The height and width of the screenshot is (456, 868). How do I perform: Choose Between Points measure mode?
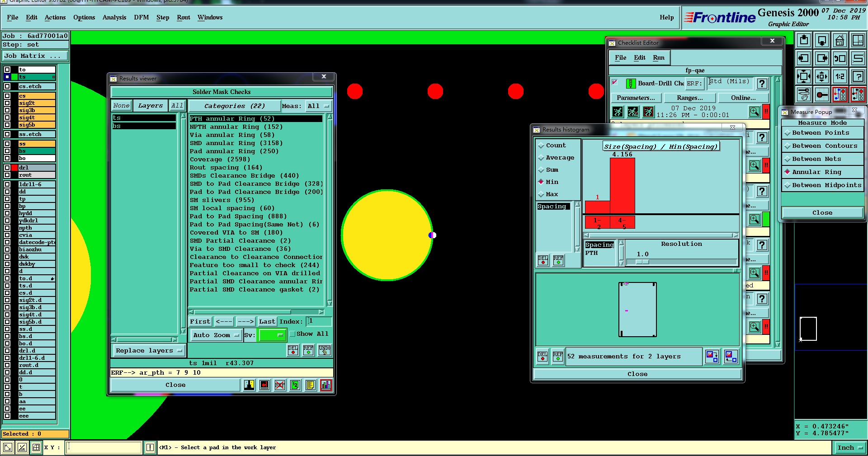(822, 133)
